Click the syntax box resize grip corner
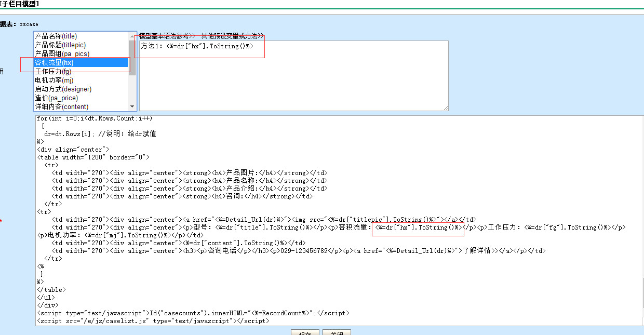 pos(446,108)
